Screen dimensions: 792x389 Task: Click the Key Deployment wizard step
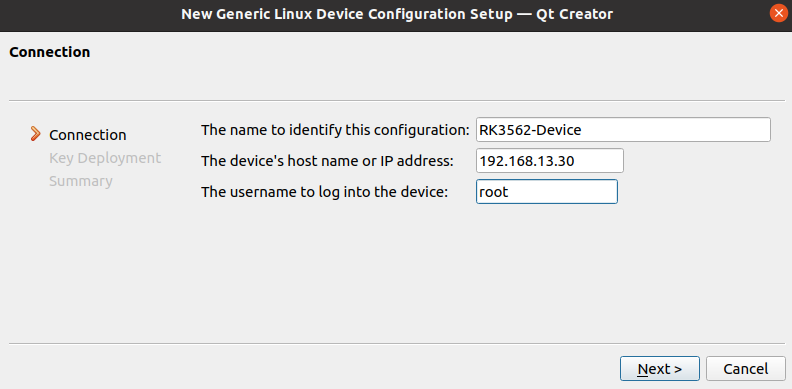tap(105, 158)
